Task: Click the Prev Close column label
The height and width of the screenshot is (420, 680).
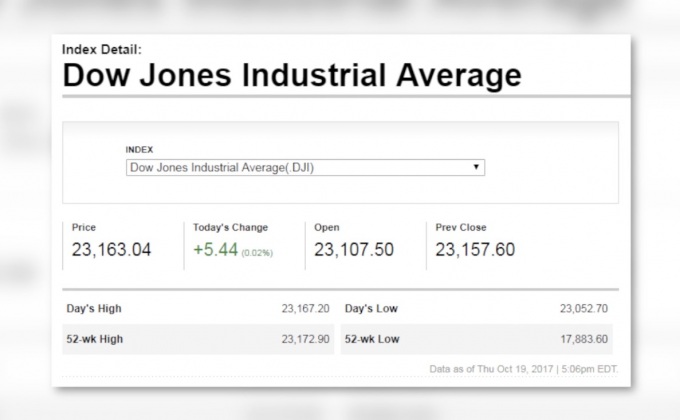Action: click(x=461, y=227)
